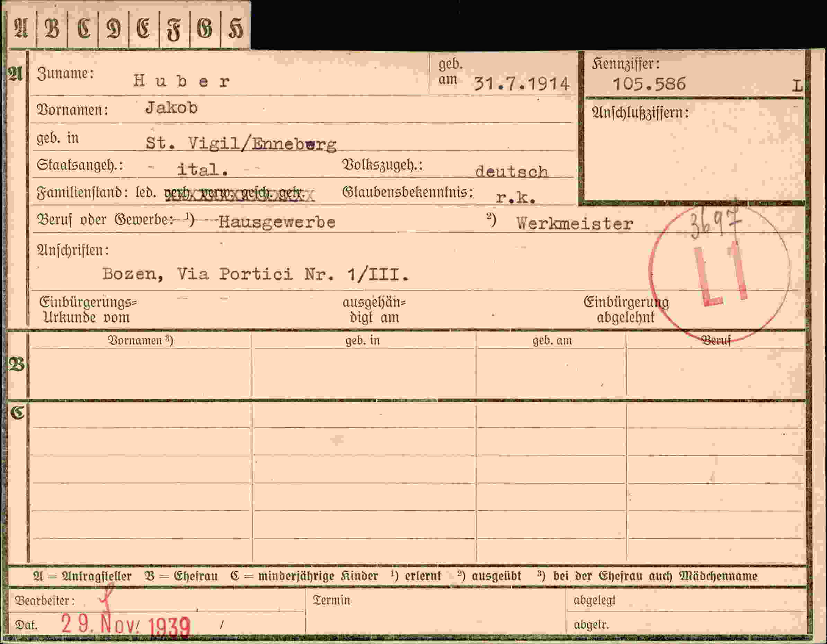Click practiced occupation 'Werkmeister'
This screenshot has height=644, width=827.
tap(575, 224)
